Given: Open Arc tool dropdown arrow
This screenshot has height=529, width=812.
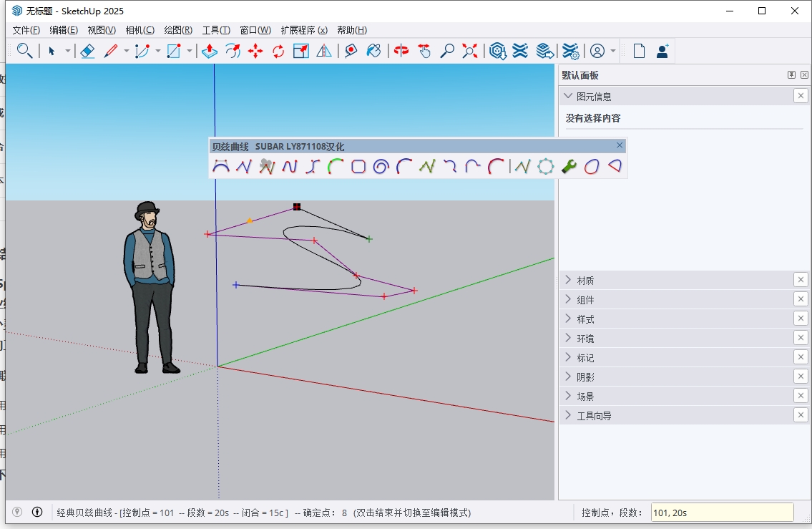Looking at the screenshot, I should pos(158,51).
